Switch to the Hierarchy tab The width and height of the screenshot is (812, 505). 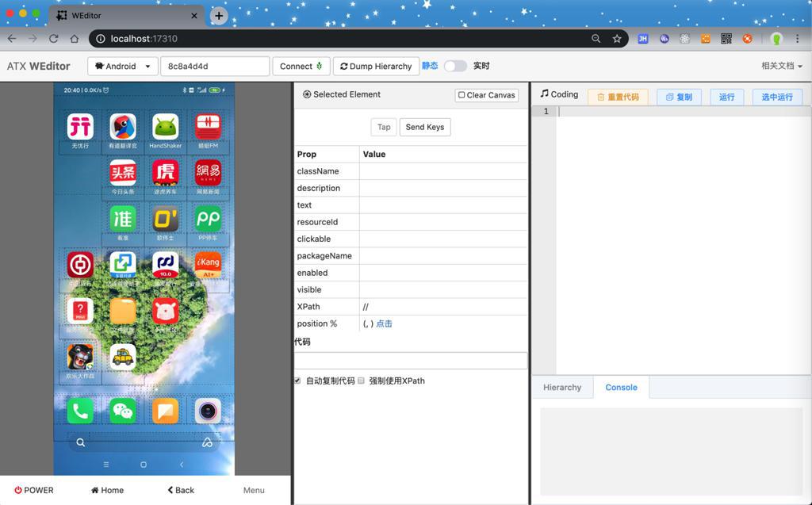[x=562, y=388]
